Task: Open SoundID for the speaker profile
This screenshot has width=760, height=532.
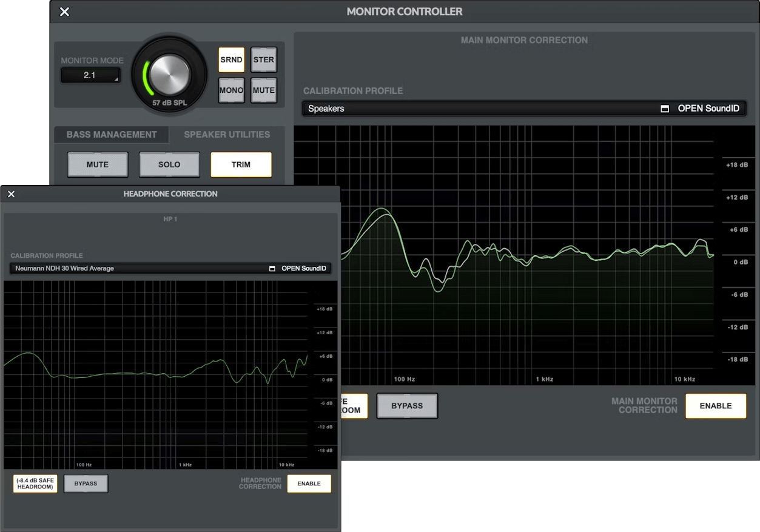Action: pos(708,108)
